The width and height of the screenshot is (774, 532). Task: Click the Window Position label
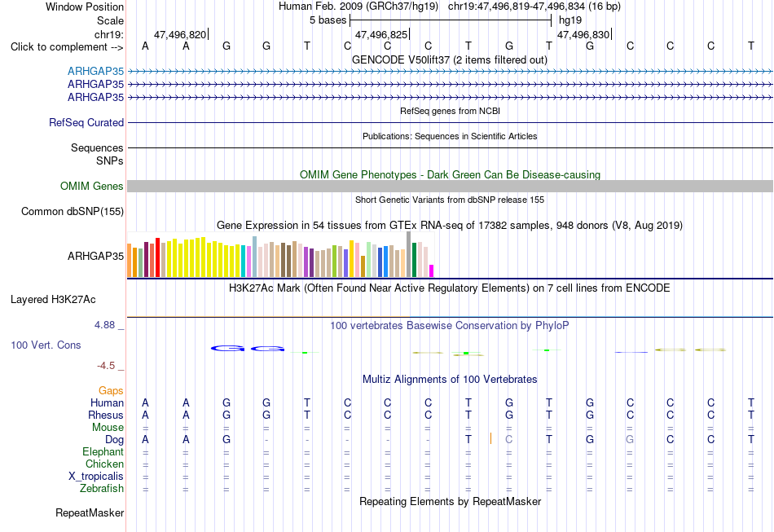[85, 7]
